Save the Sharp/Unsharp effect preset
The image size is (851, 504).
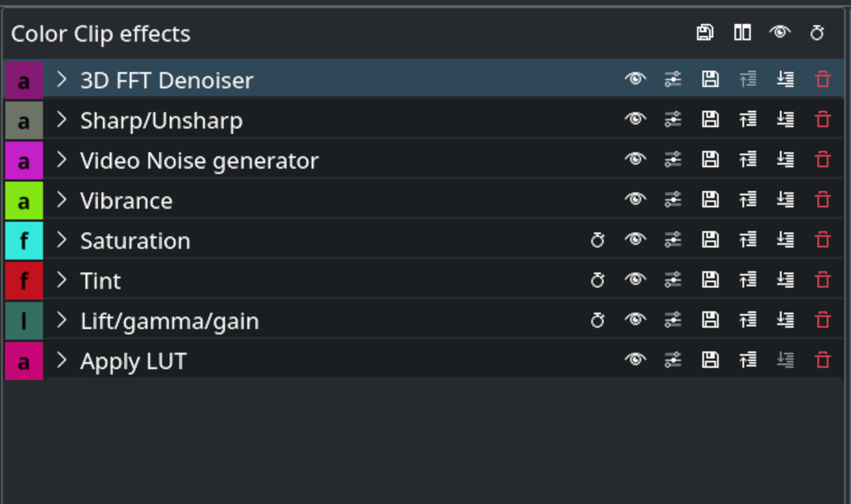click(710, 120)
